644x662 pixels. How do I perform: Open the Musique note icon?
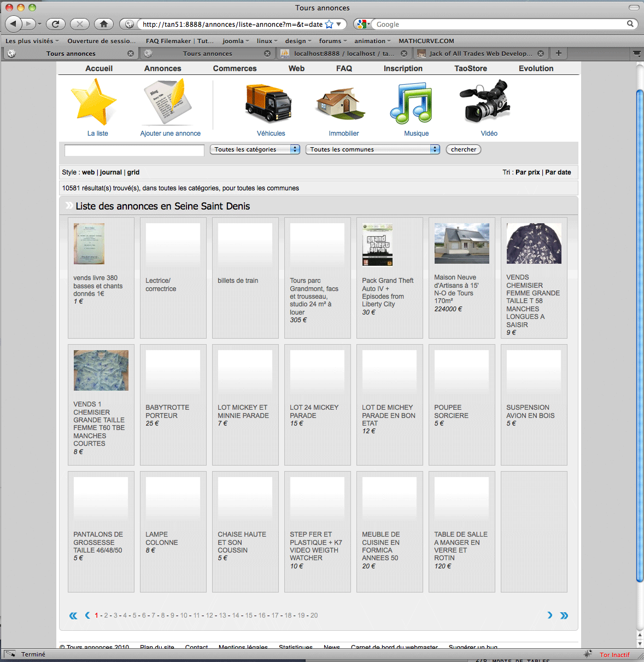tap(411, 103)
